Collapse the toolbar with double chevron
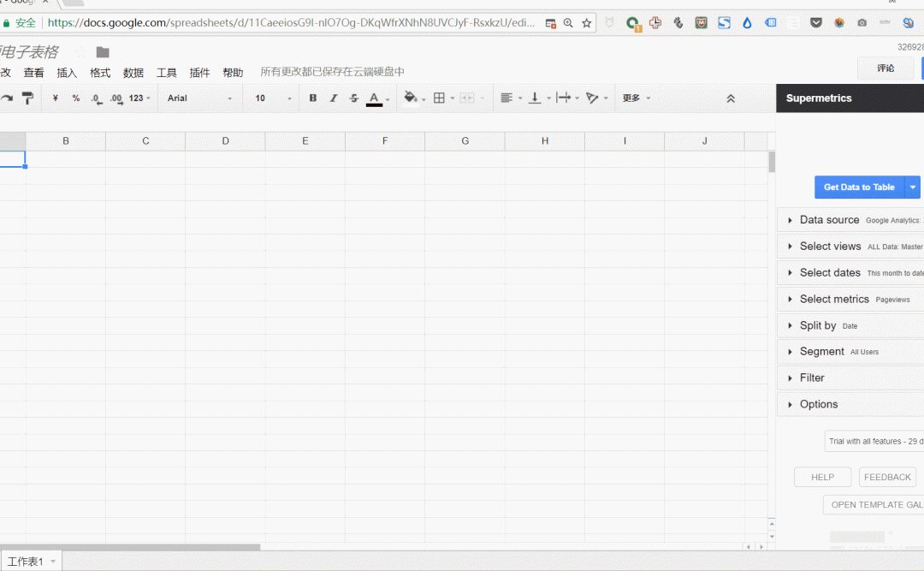Image resolution: width=924 pixels, height=571 pixels. point(730,98)
